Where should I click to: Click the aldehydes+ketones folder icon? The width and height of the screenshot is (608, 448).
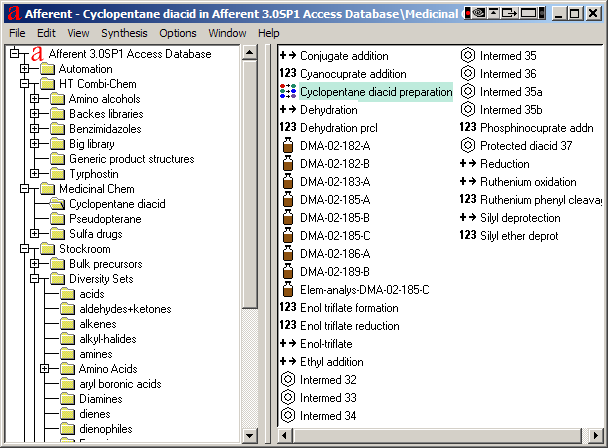point(67,309)
